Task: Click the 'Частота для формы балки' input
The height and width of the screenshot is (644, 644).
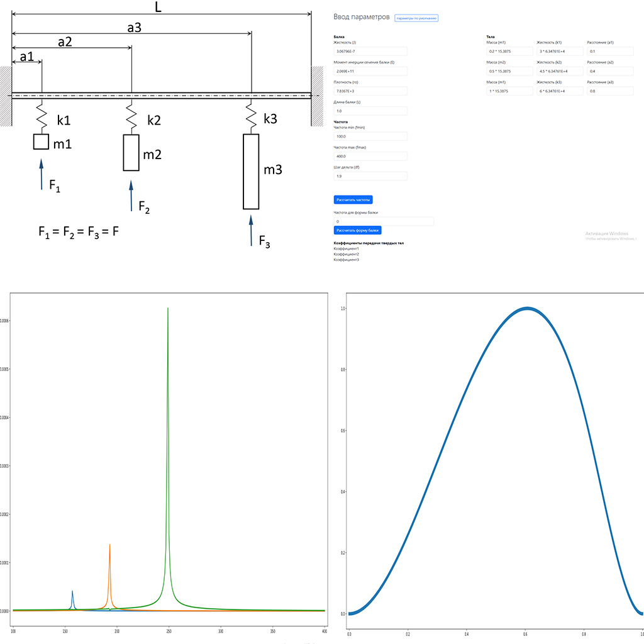Action: coord(384,221)
